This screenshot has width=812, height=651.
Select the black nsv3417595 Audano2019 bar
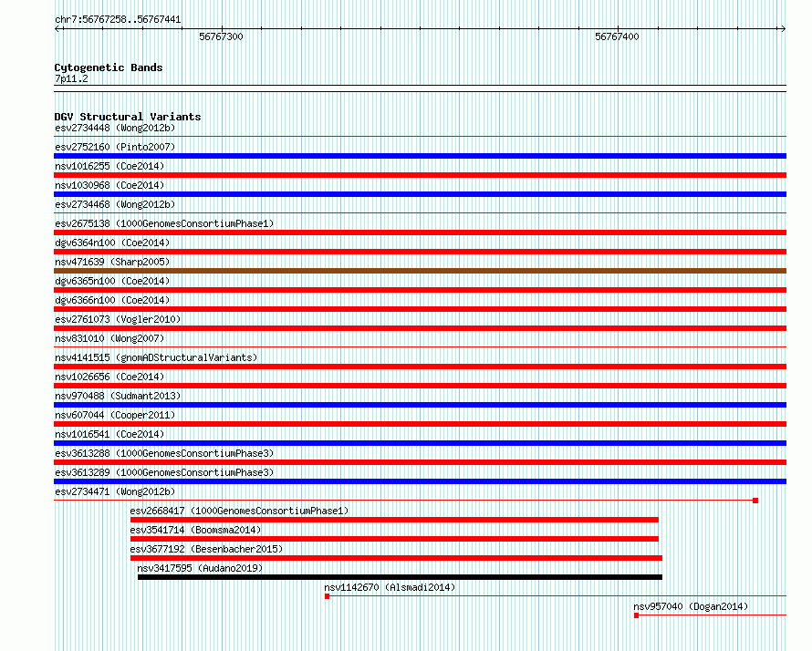click(400, 577)
